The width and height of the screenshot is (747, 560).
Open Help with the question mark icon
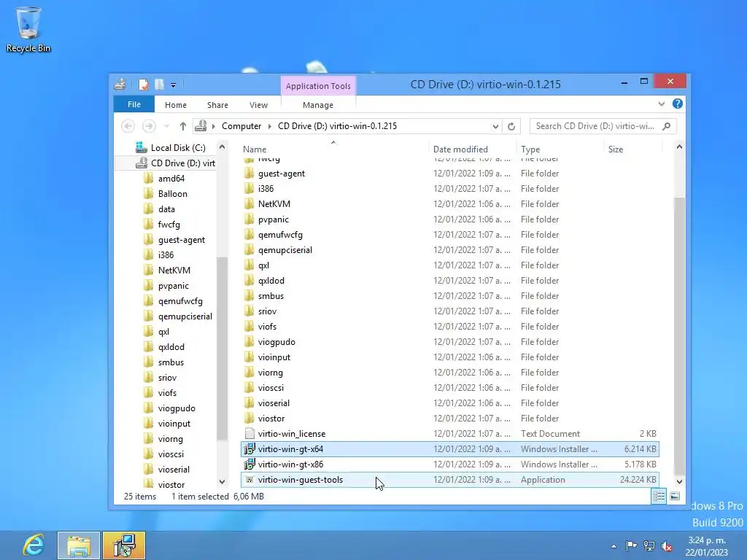[678, 104]
